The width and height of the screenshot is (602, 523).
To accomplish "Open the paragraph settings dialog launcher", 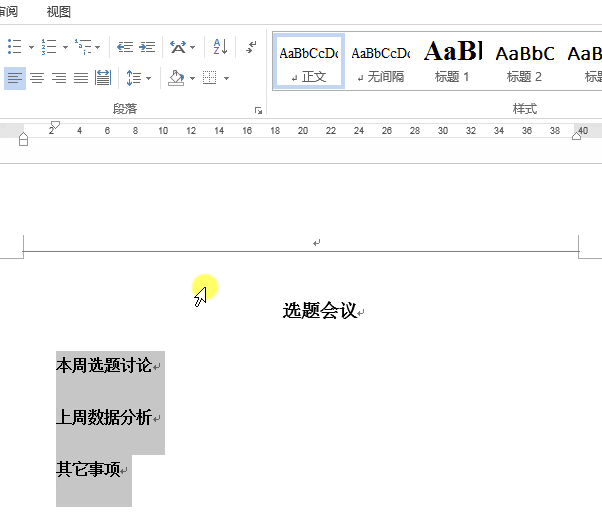I will [x=258, y=111].
